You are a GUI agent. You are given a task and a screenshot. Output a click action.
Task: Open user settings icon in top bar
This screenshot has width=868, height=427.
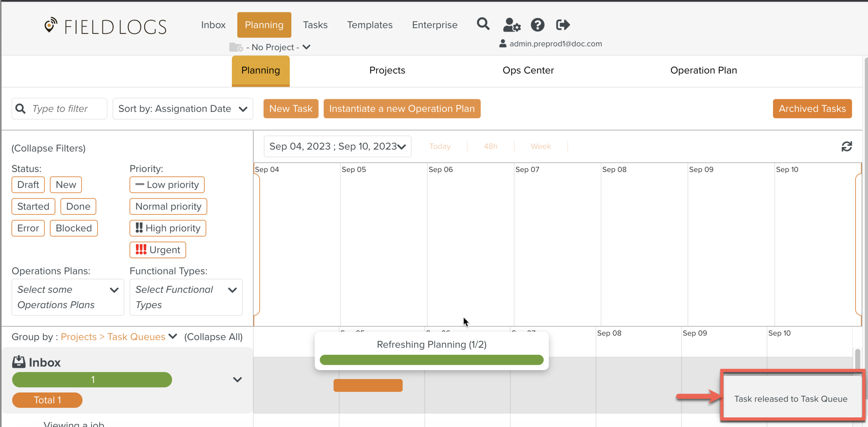pos(511,25)
